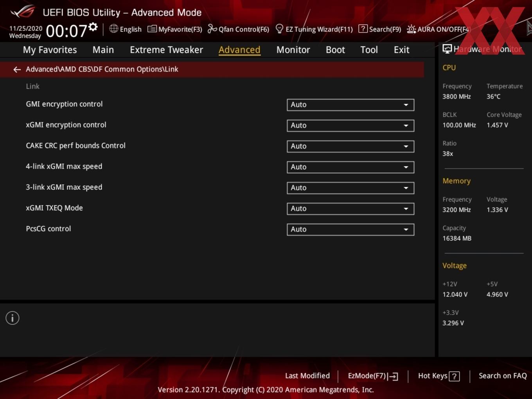Click the ROG logo icon
532x399 pixels.
tap(23, 11)
